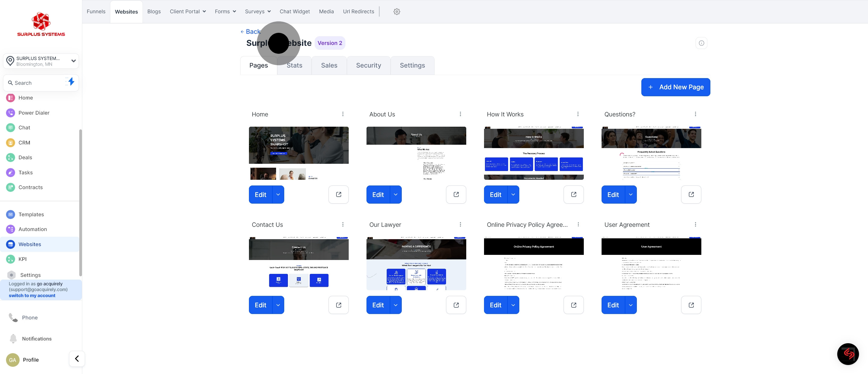Select the Blogs tab in top navigation

[x=154, y=11]
